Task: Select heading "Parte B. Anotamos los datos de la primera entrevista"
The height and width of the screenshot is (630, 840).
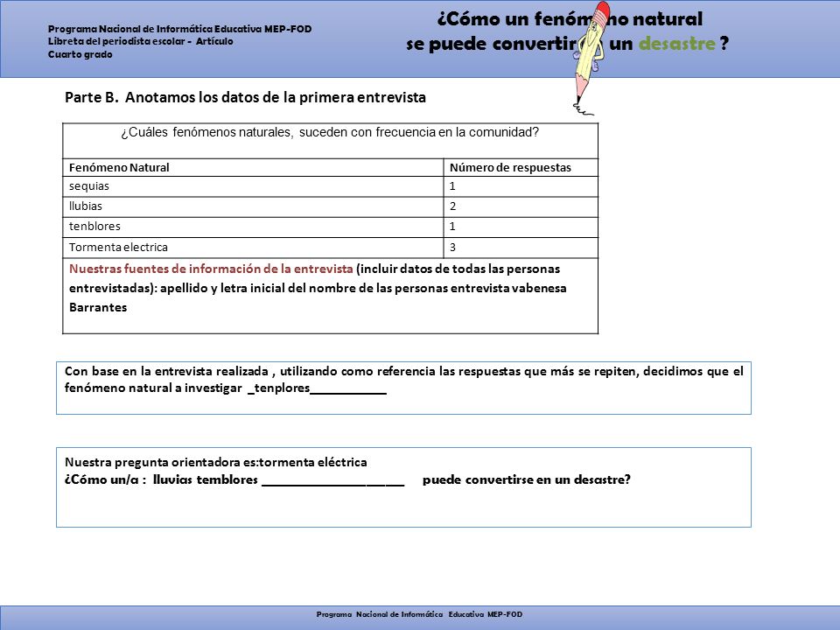Action: [245, 97]
